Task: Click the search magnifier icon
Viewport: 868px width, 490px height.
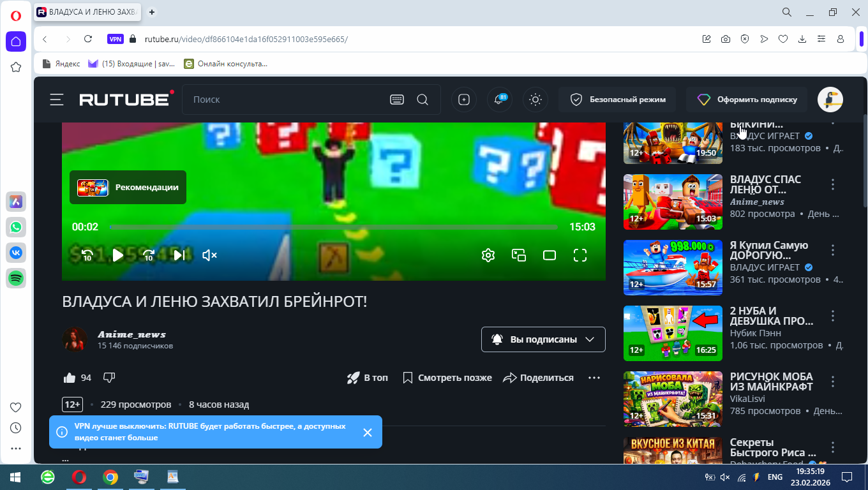Action: [x=423, y=100]
